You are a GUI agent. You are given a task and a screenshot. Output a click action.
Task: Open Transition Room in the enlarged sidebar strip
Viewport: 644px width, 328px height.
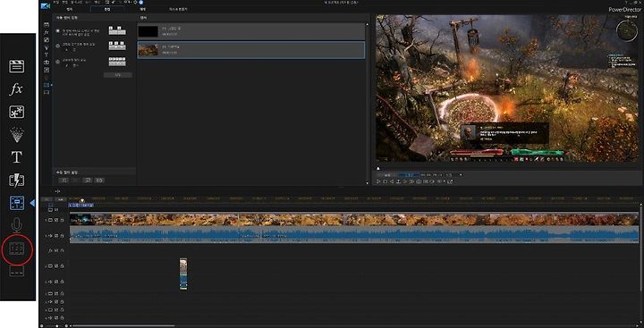[x=16, y=181]
